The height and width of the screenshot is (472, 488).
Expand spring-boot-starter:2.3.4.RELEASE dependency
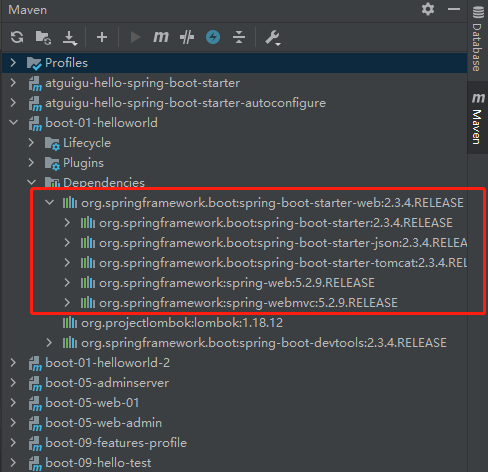coord(67,223)
